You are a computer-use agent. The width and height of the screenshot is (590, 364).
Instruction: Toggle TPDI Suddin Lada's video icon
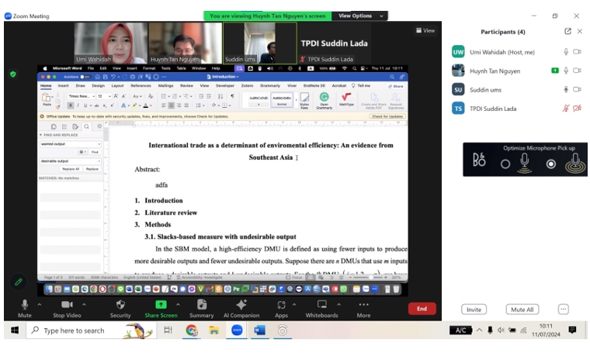(x=578, y=109)
